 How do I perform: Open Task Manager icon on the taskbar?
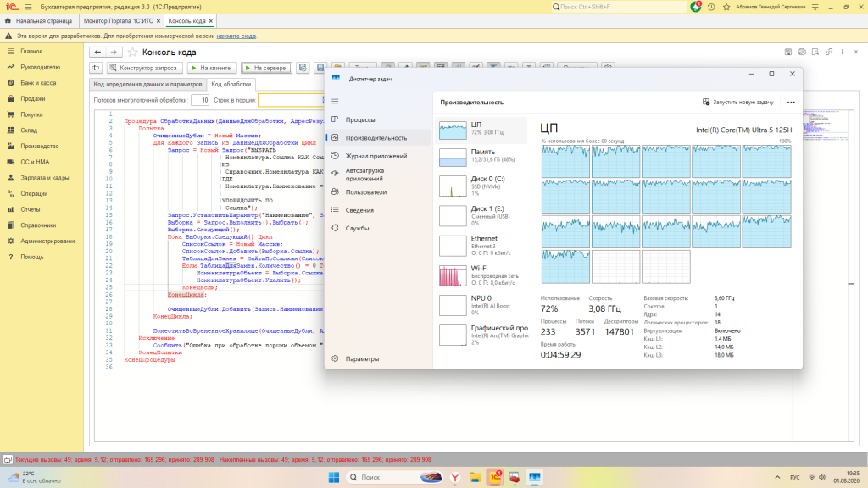(535, 478)
